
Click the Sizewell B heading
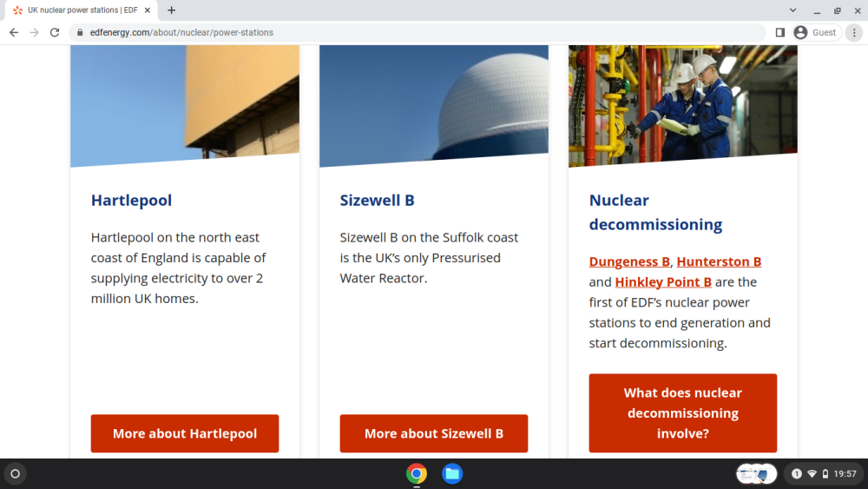click(377, 200)
